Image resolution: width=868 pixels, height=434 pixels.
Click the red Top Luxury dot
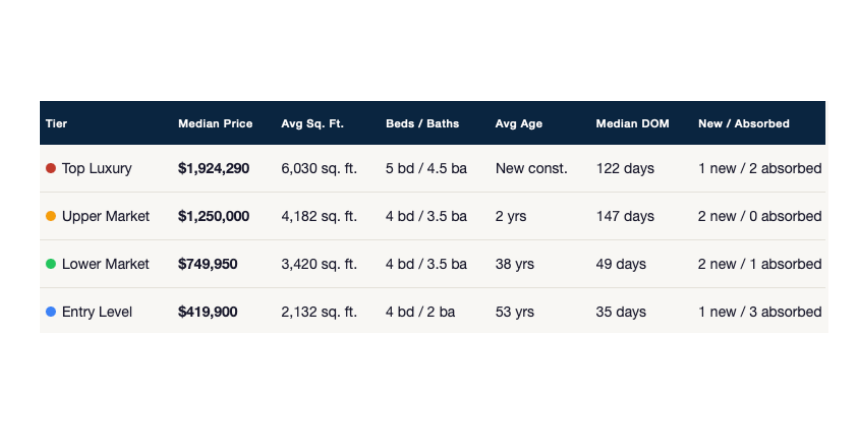tap(51, 168)
